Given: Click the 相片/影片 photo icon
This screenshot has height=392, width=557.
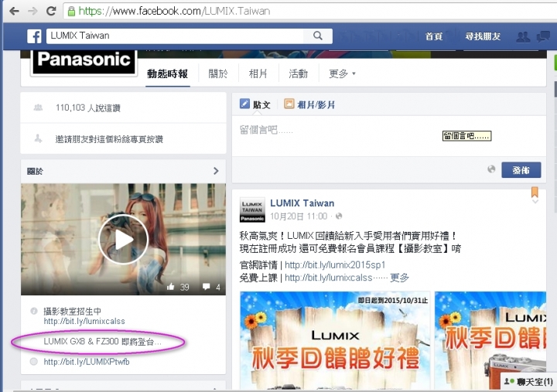Looking at the screenshot, I should point(289,104).
